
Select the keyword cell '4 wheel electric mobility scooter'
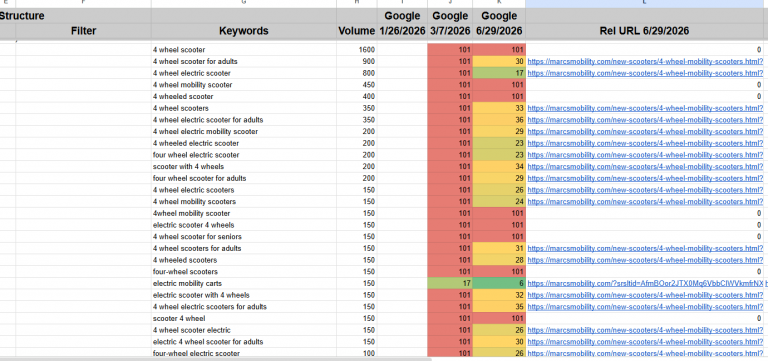click(243, 132)
